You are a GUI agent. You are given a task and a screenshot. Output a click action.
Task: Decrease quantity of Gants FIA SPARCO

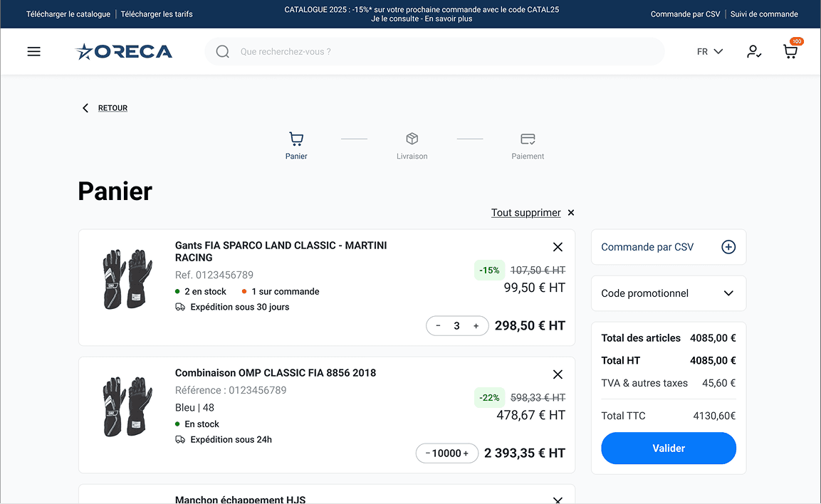(438, 325)
